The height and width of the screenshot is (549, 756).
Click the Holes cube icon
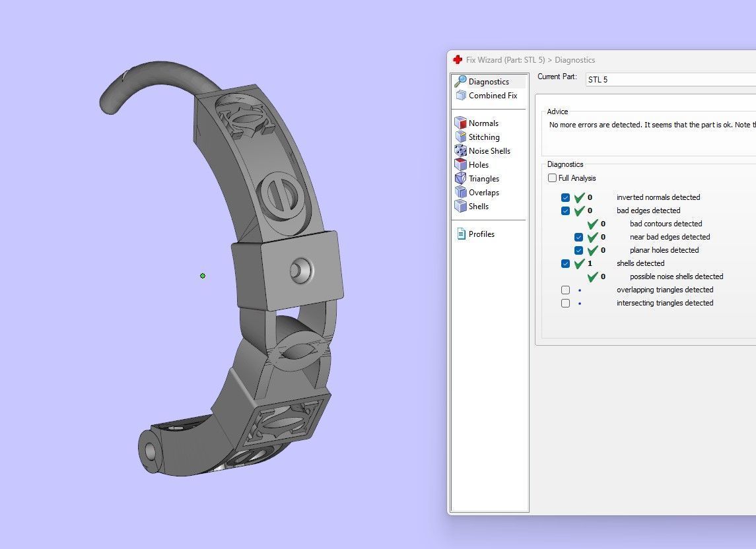[x=460, y=164]
